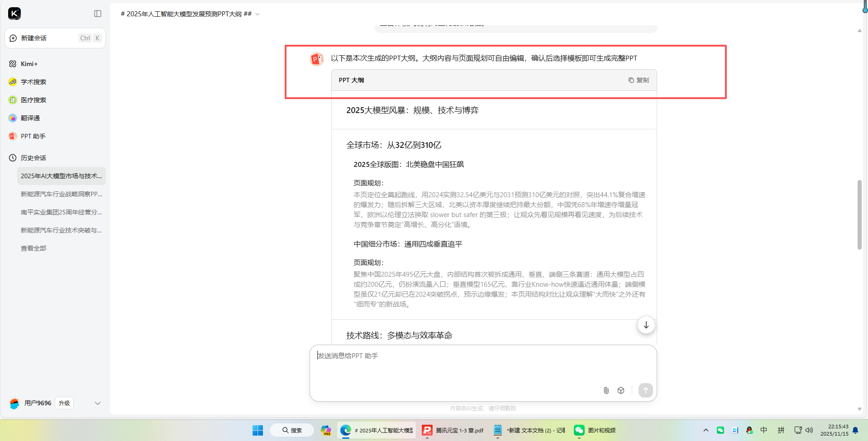
Task: Show hidden tray icons with the chevron
Action: click(x=705, y=430)
